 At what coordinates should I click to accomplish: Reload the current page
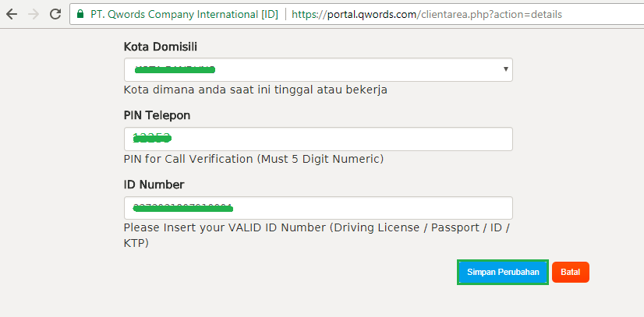click(x=55, y=14)
